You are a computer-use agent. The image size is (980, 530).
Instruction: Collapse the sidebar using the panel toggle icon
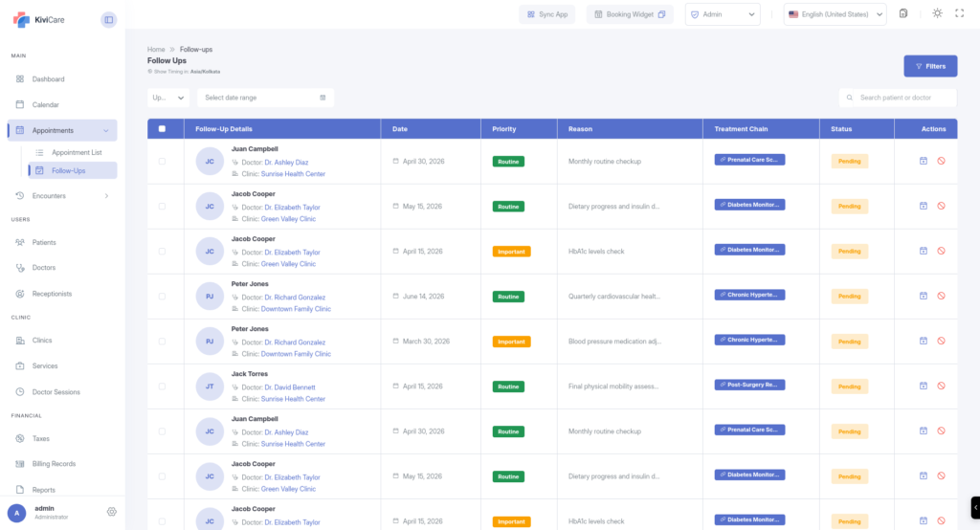(x=108, y=19)
